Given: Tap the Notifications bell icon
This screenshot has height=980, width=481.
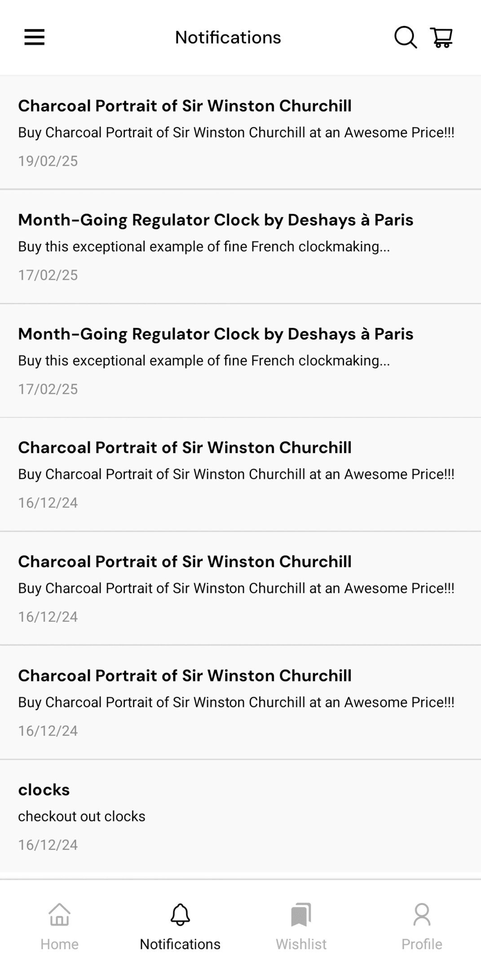Looking at the screenshot, I should tap(180, 914).
